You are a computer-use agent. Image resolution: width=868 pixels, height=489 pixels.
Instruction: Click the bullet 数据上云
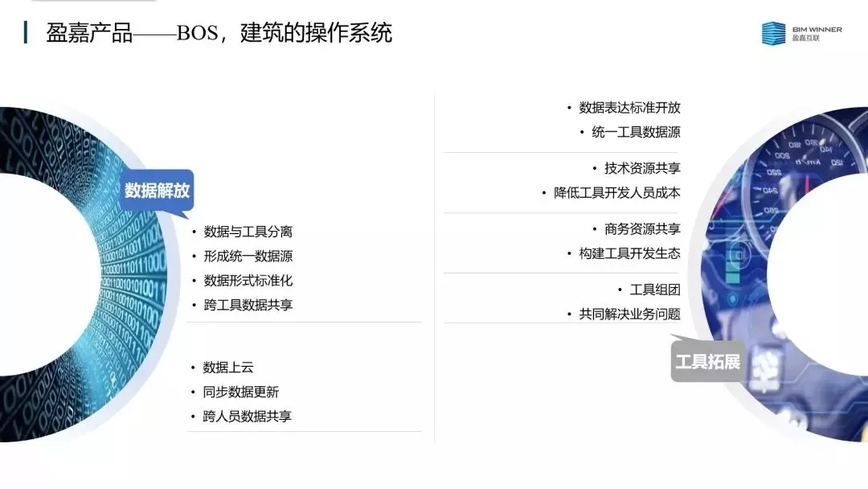tap(228, 368)
